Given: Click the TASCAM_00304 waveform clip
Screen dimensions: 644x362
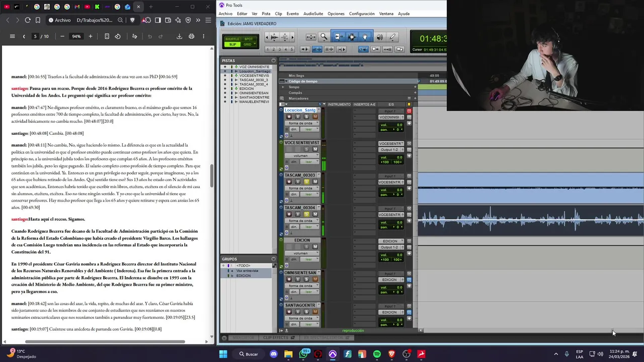Looking at the screenshot, I should tap(531, 220).
